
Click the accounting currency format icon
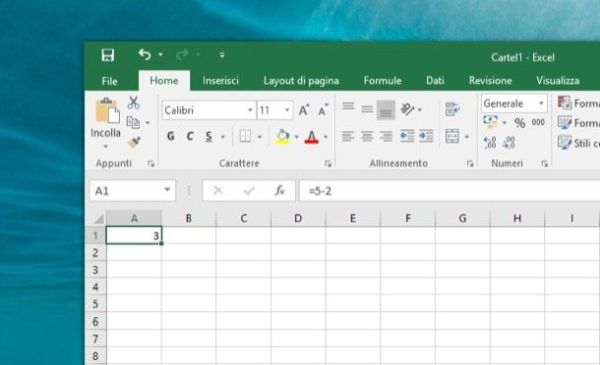(491, 122)
